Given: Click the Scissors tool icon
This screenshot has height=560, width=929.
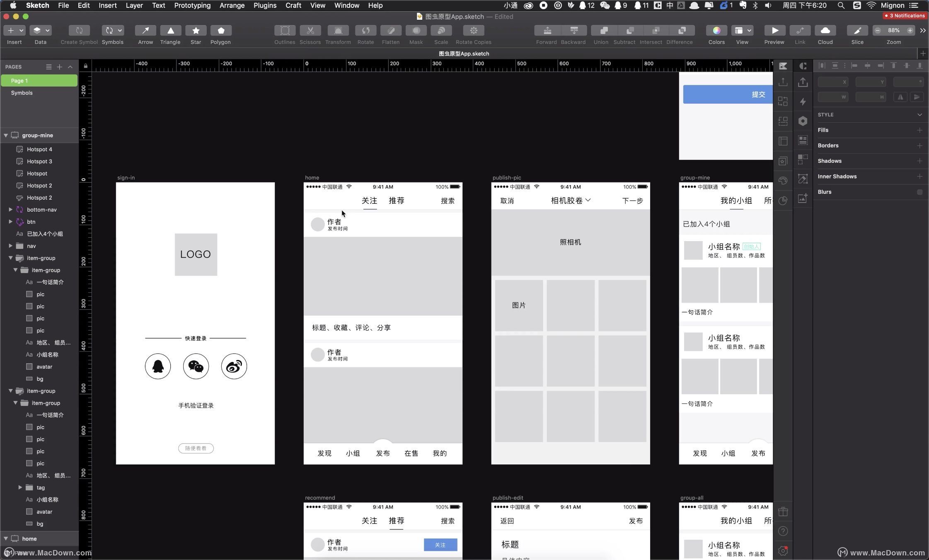Looking at the screenshot, I should [310, 31].
